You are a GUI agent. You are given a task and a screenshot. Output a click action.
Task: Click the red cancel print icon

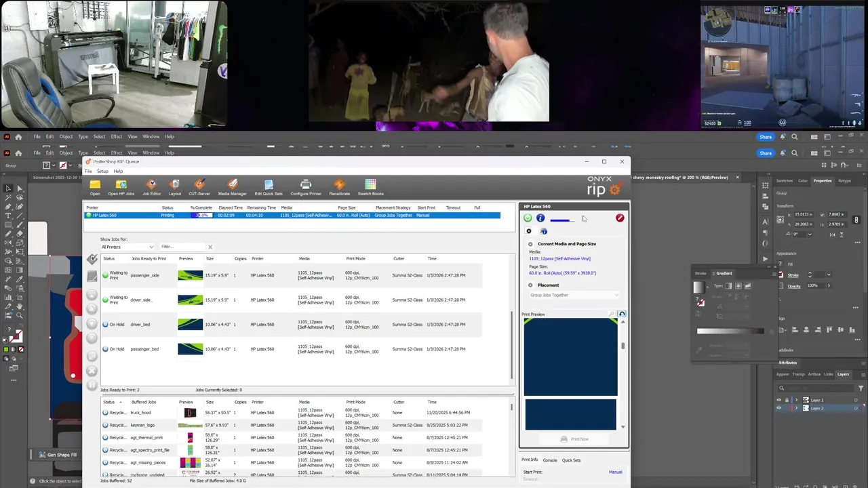click(x=620, y=218)
